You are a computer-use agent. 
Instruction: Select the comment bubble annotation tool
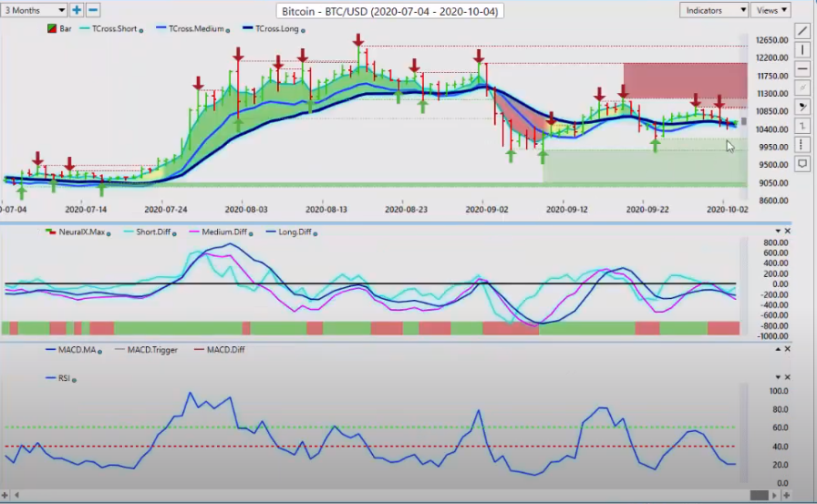802,164
